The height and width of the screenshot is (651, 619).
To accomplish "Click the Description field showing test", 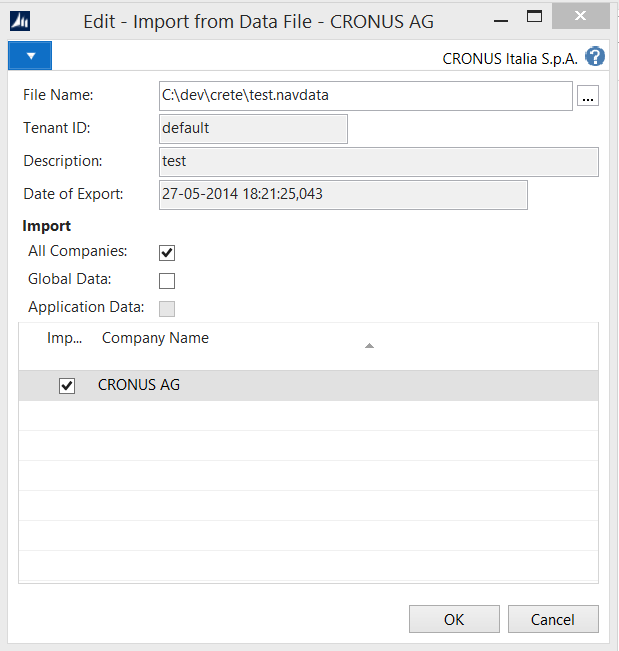I will [378, 162].
